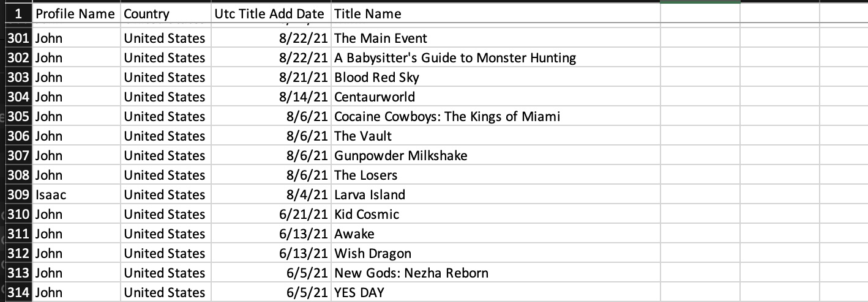Select the Utc Title Add Date header
The width and height of the screenshot is (868, 302).
pyautogui.click(x=271, y=13)
